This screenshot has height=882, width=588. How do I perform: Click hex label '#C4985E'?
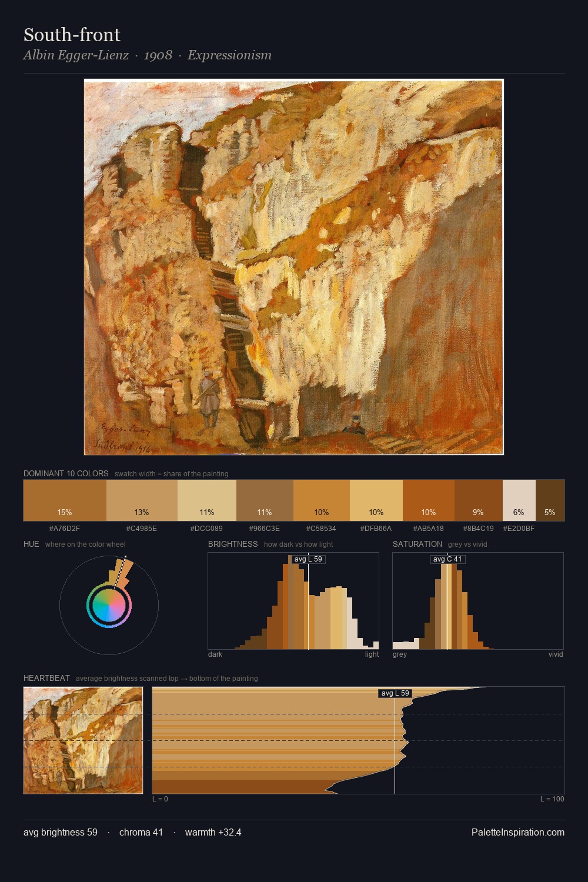pos(142,528)
